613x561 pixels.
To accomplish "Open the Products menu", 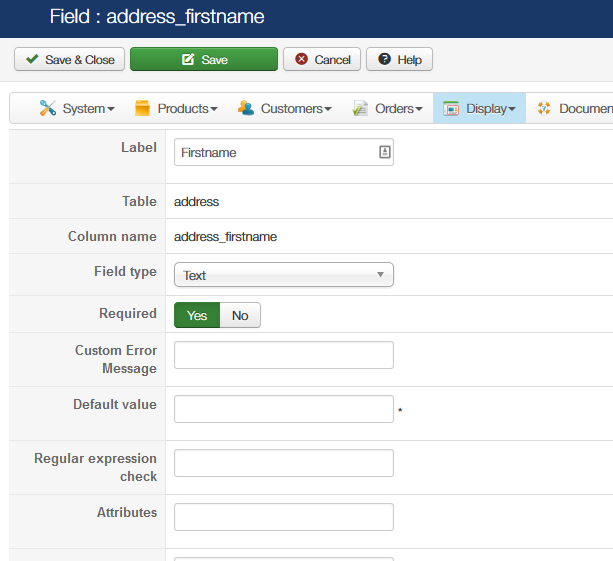I will tap(176, 108).
